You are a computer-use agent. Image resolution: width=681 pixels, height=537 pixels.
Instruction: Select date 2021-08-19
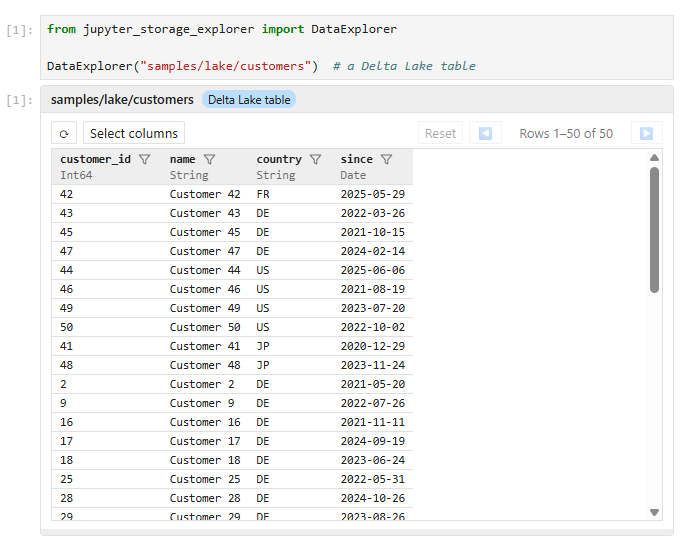[x=373, y=289]
